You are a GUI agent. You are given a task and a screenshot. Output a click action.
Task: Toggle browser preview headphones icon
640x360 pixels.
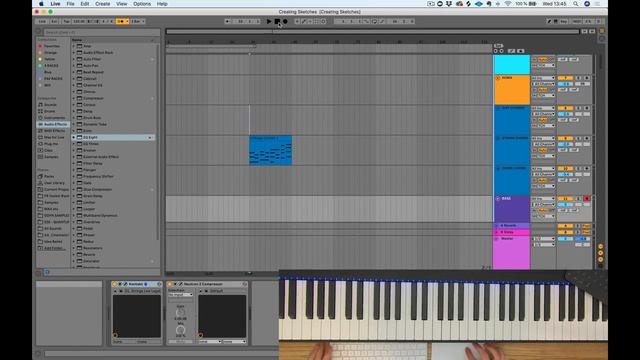pos(47,272)
